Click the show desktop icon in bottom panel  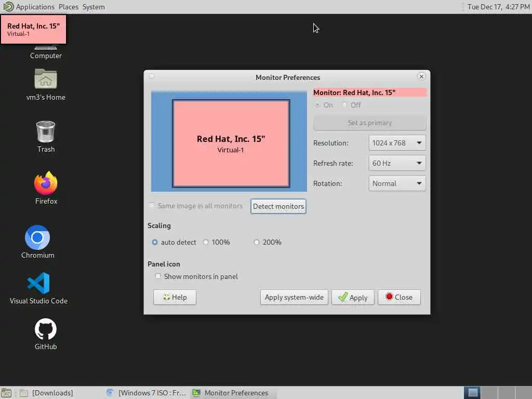tap(6, 393)
